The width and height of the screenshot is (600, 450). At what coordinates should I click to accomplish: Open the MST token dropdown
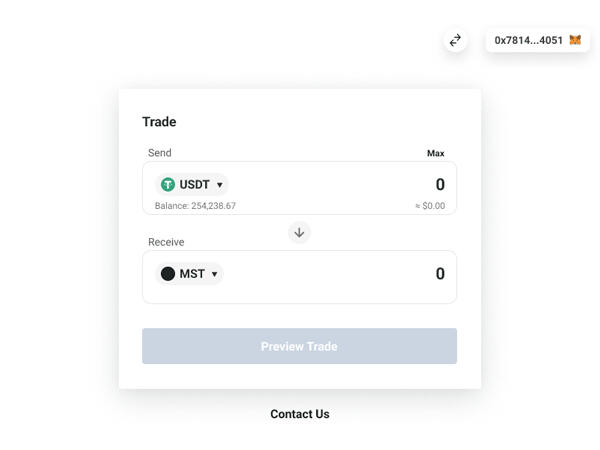(189, 274)
